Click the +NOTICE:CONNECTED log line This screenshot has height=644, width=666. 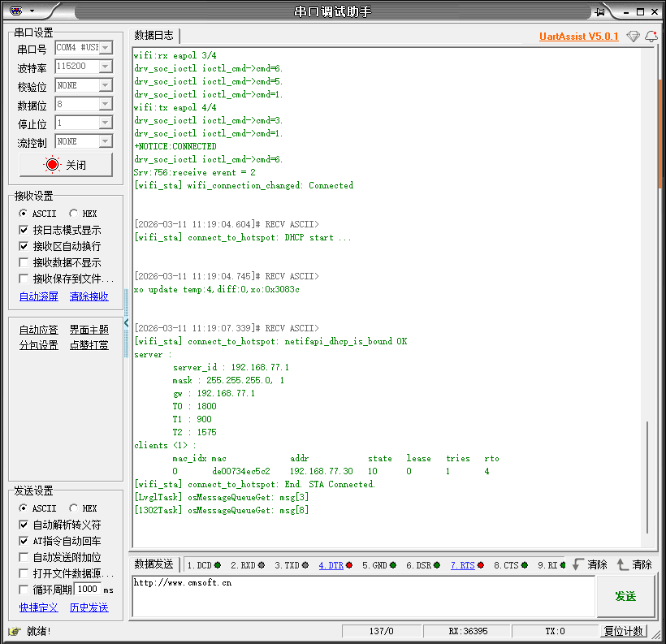click(x=175, y=146)
